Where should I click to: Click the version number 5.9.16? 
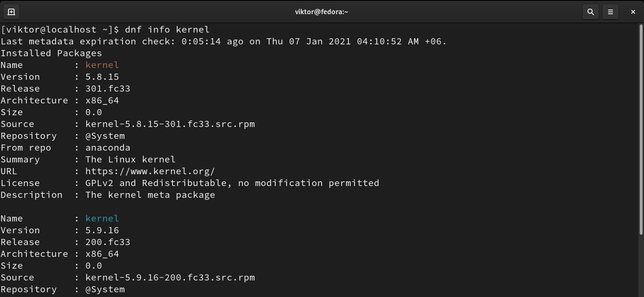pyautogui.click(x=102, y=230)
